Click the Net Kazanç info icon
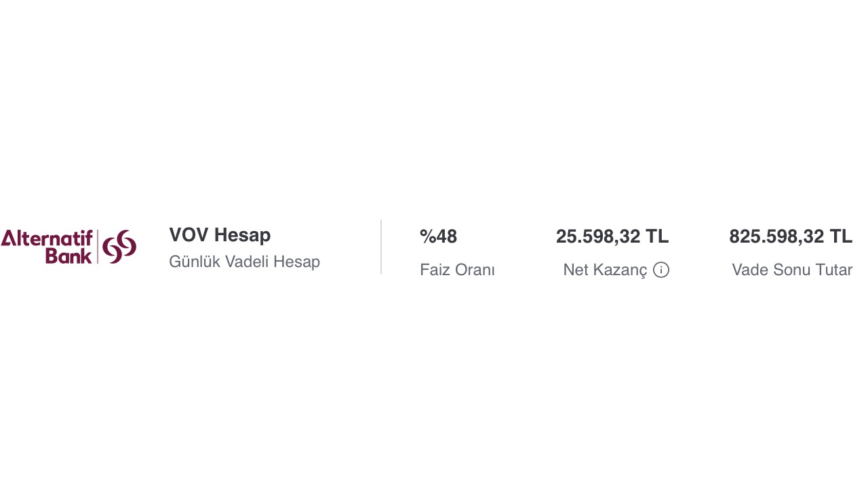This screenshot has width=868, height=488. point(661,270)
